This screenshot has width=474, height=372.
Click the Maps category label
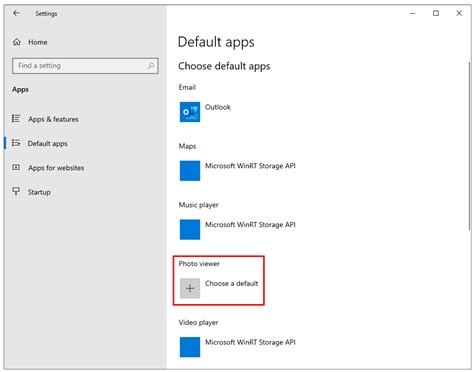click(x=187, y=146)
